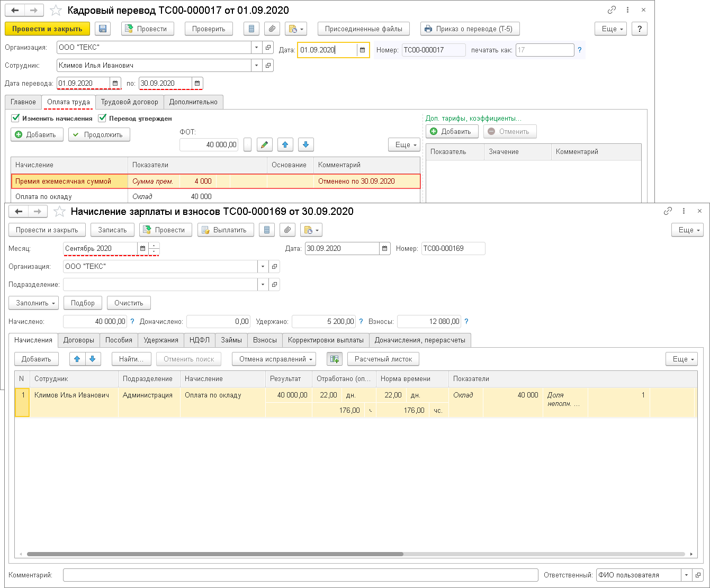Expand the Сотрудник dropdown list
The image size is (710, 588).
(x=257, y=66)
